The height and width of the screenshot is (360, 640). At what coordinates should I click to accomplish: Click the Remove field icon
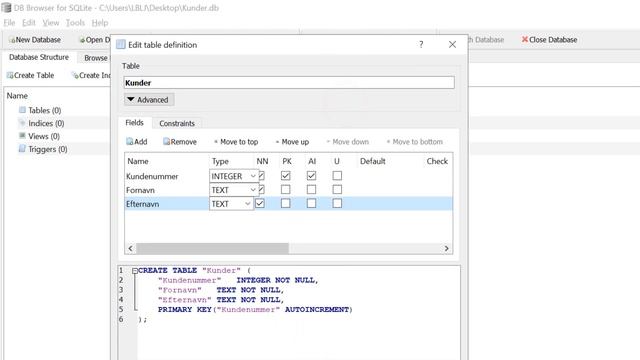pyautogui.click(x=166, y=142)
